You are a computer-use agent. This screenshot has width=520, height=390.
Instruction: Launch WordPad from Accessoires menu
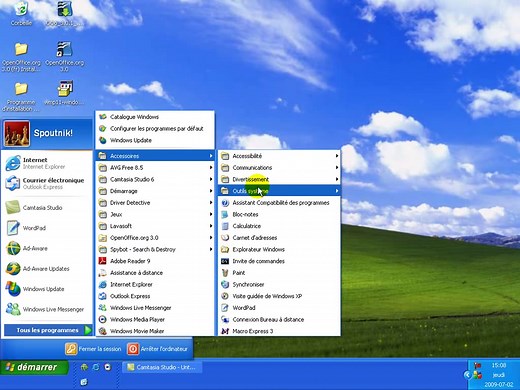[x=279, y=308]
